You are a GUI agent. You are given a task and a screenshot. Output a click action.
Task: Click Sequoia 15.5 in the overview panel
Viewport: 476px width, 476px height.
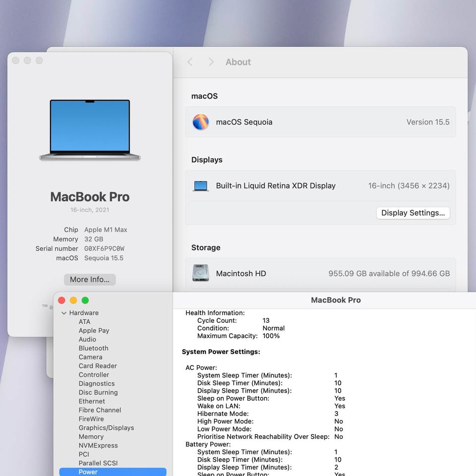[x=104, y=258]
